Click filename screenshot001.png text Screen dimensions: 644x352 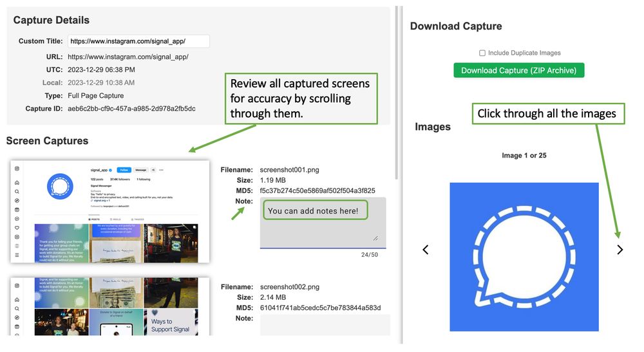point(290,170)
